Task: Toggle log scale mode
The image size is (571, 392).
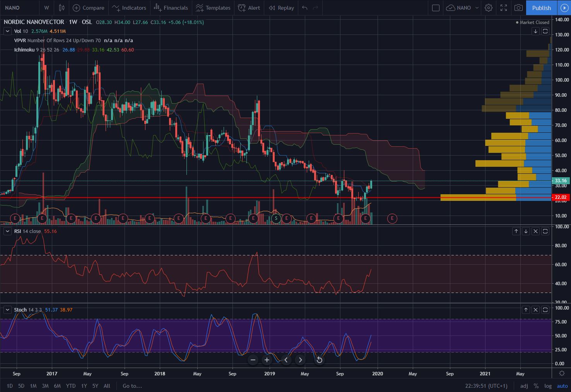Action: [548, 386]
